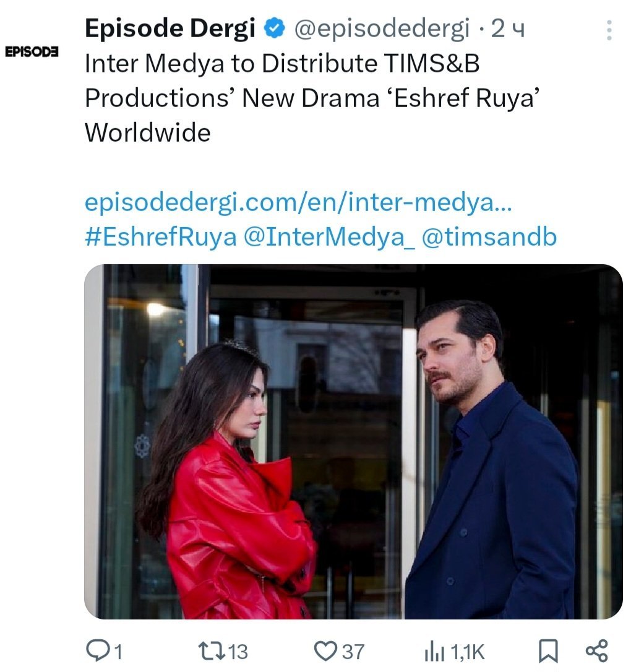Tap the retweet arrows icon
The height and width of the screenshot is (672, 644).
tap(211, 650)
